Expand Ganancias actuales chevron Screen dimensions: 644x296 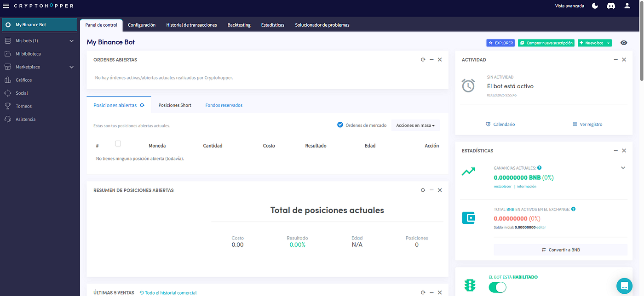623,168
